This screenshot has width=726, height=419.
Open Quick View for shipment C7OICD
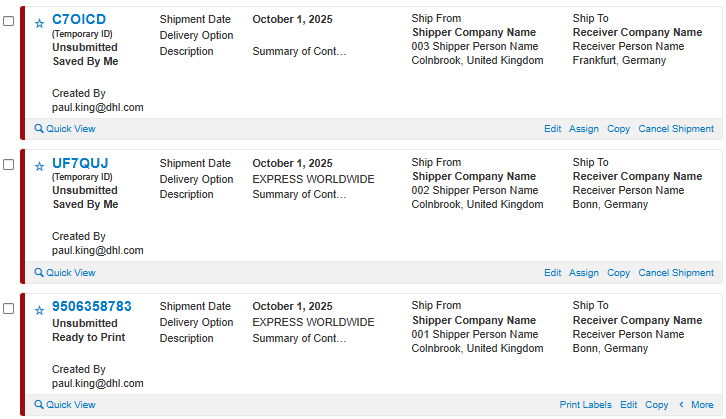click(x=65, y=129)
